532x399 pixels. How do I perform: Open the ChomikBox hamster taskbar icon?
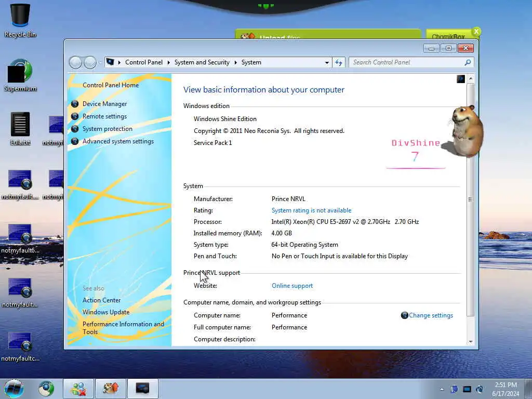point(111,389)
